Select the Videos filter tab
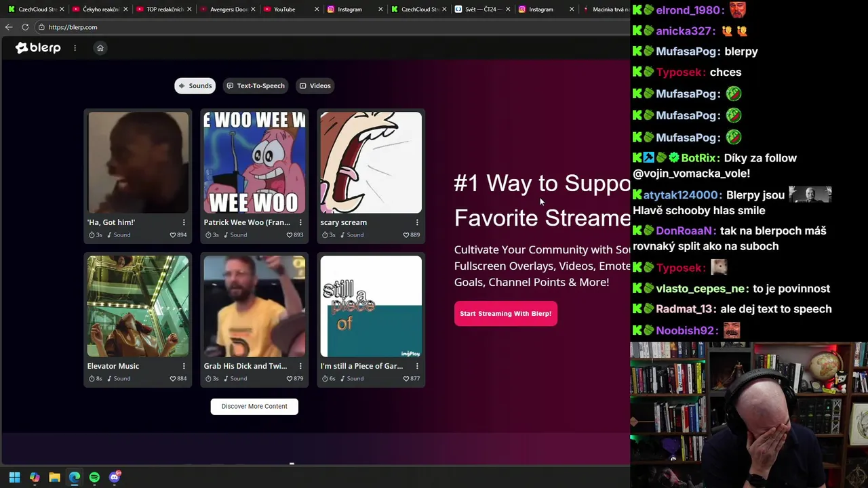This screenshot has height=488, width=868. pyautogui.click(x=315, y=85)
